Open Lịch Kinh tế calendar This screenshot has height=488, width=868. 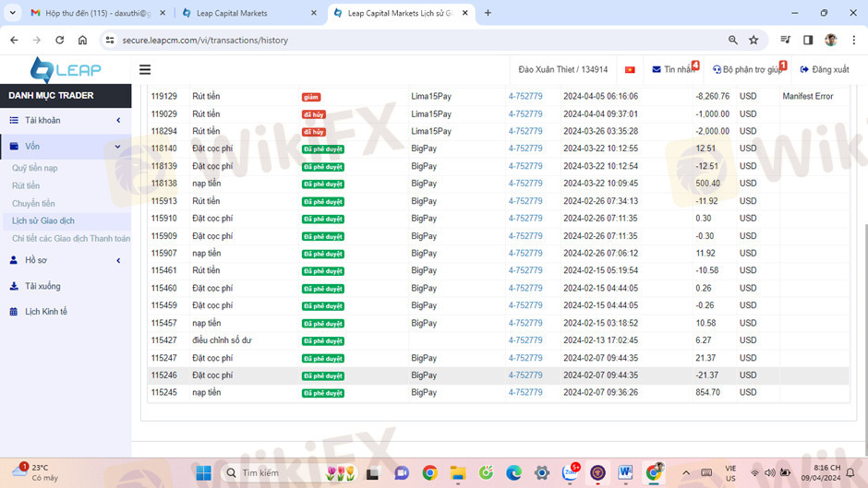coord(45,312)
